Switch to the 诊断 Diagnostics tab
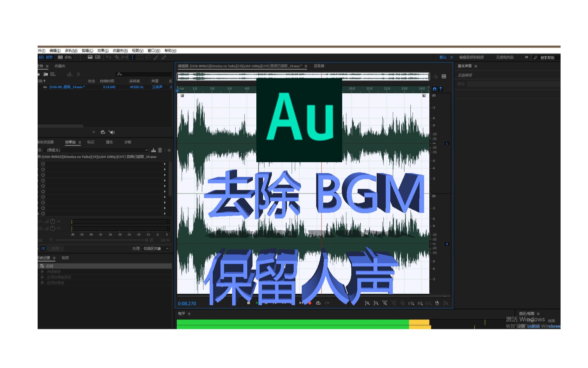Viewport: 588px width, 368px height. 128,142
